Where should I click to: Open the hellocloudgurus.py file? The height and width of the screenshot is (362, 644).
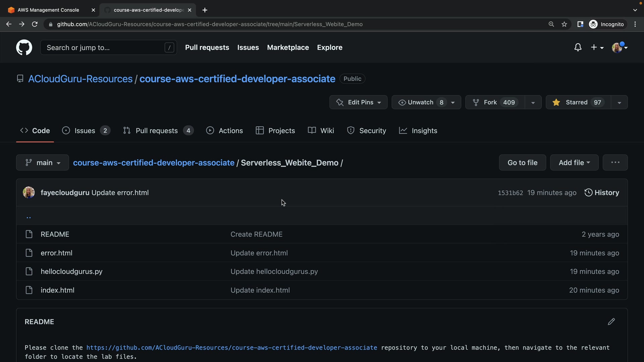[x=71, y=271]
